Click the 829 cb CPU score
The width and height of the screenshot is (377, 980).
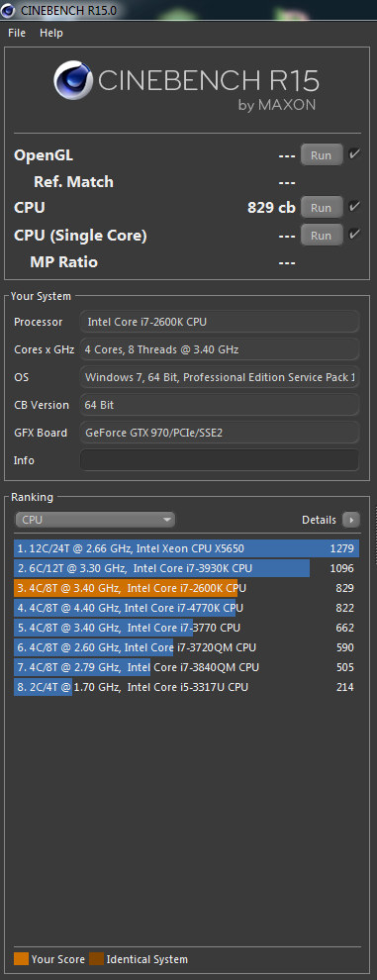coord(271,208)
